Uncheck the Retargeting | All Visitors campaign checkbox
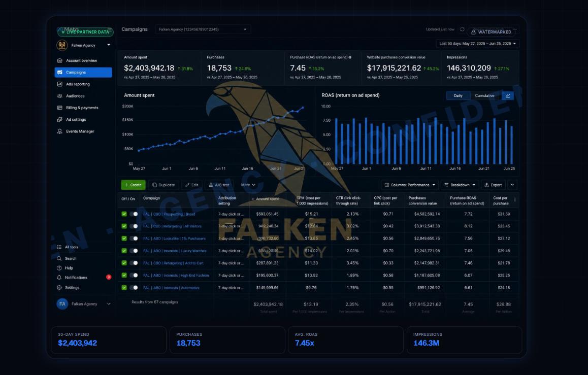 [x=124, y=226]
